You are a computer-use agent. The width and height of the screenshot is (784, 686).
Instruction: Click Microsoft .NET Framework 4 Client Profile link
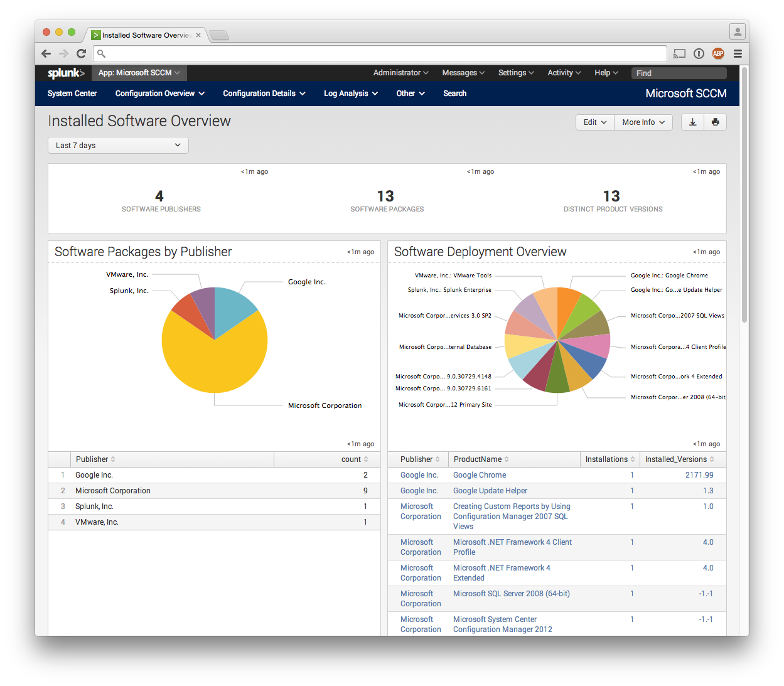click(512, 547)
